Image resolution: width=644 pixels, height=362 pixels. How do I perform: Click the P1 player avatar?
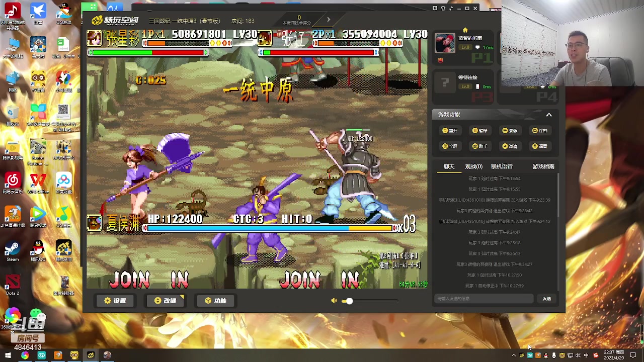click(445, 44)
